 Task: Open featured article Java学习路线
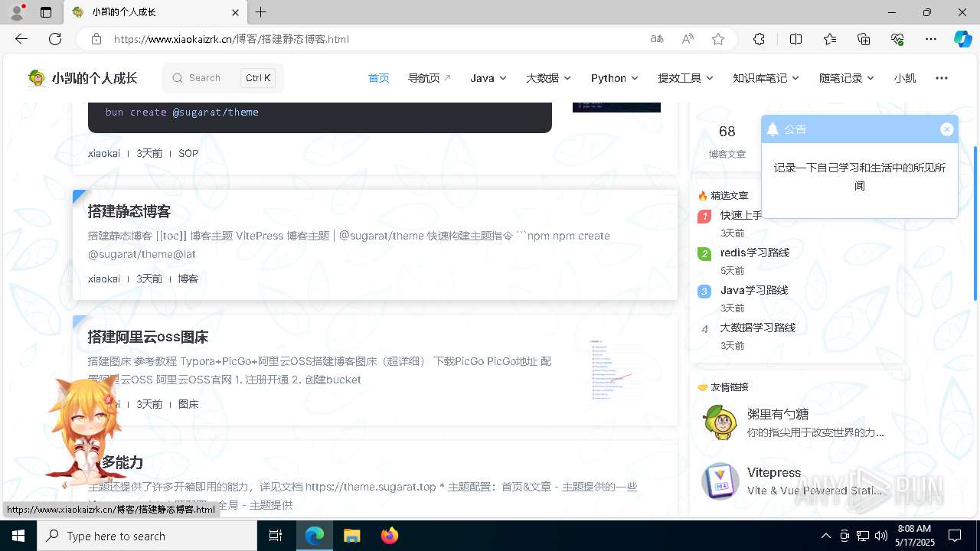(x=754, y=290)
